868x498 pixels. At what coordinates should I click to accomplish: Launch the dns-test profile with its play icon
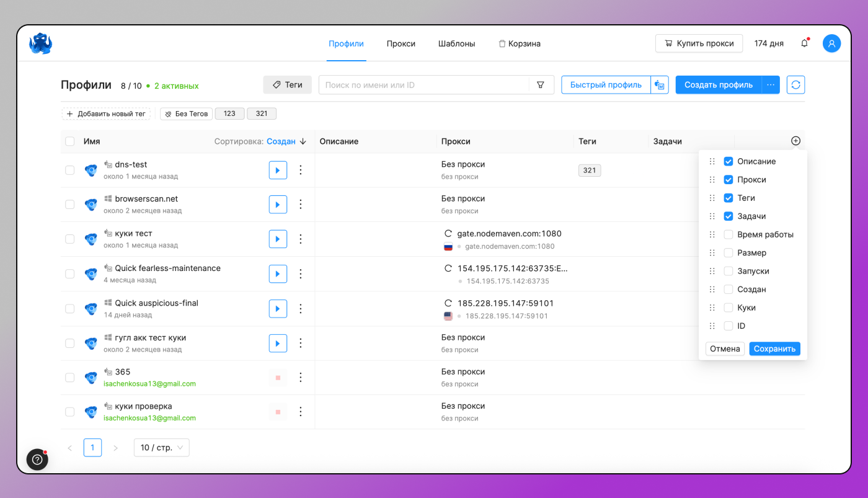pyautogui.click(x=278, y=170)
